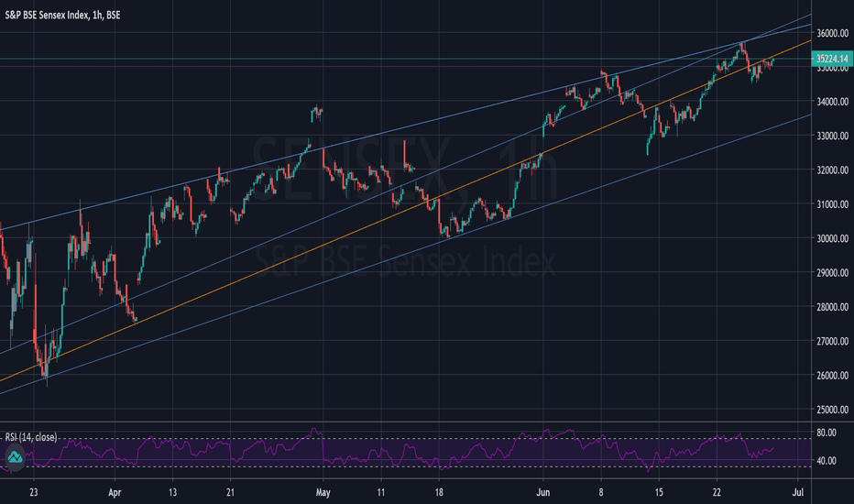The width and height of the screenshot is (854, 504).
Task: Click the Jun date label on time axis
Action: (543, 493)
